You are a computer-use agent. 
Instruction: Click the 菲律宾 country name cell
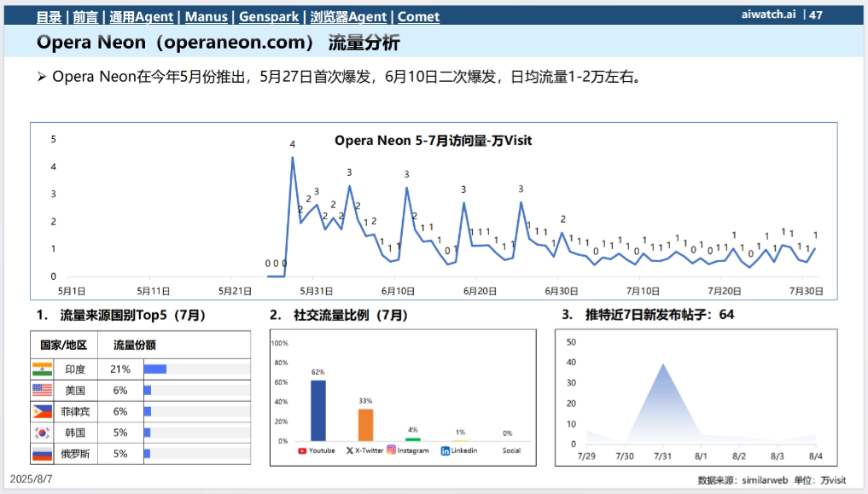(x=75, y=411)
